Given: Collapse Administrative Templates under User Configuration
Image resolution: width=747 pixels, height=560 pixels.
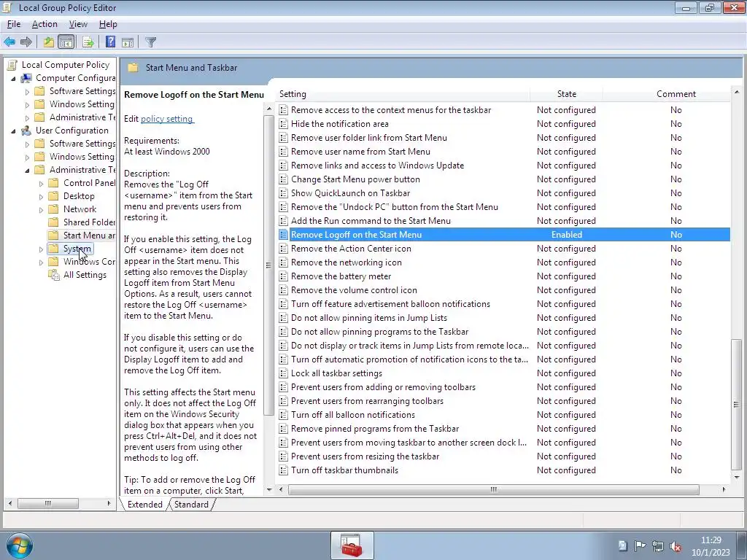Looking at the screenshot, I should pyautogui.click(x=27, y=170).
